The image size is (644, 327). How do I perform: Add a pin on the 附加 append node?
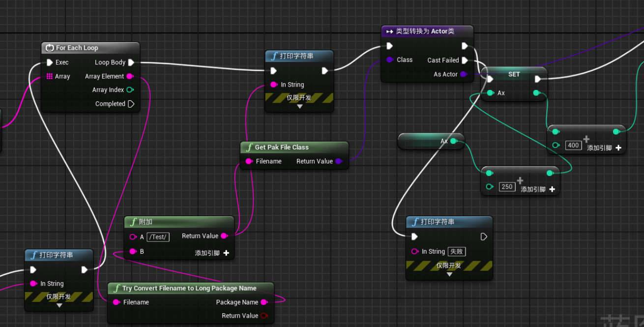click(x=226, y=253)
